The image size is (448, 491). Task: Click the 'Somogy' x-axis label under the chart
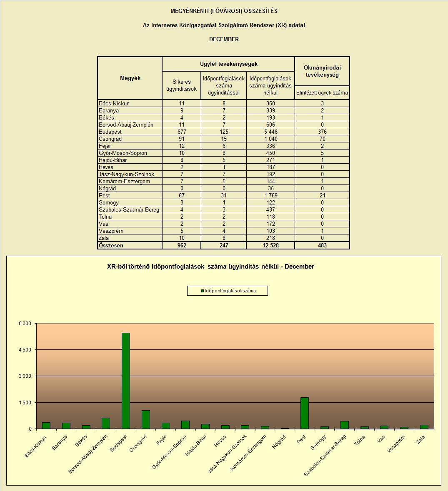tap(318, 442)
